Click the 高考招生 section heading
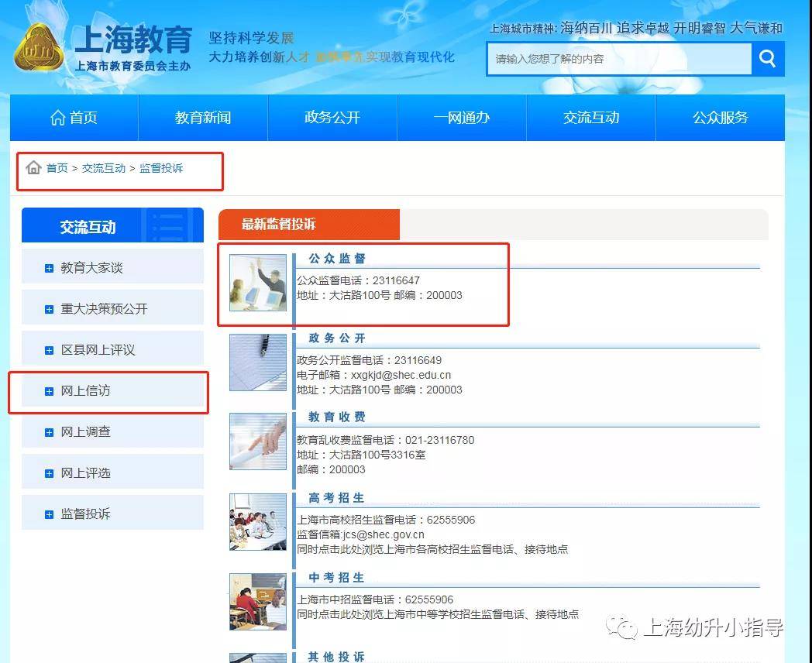Viewport: 812px width, 663px height. [337, 498]
